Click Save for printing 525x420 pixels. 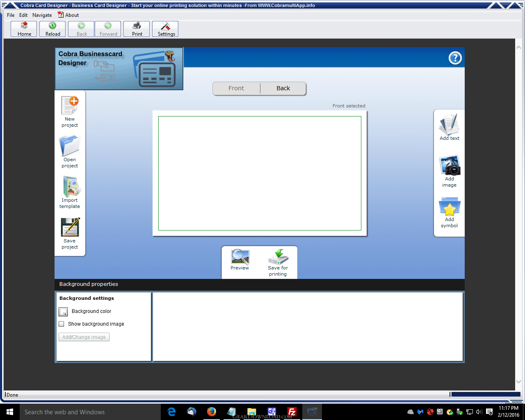[278, 263]
